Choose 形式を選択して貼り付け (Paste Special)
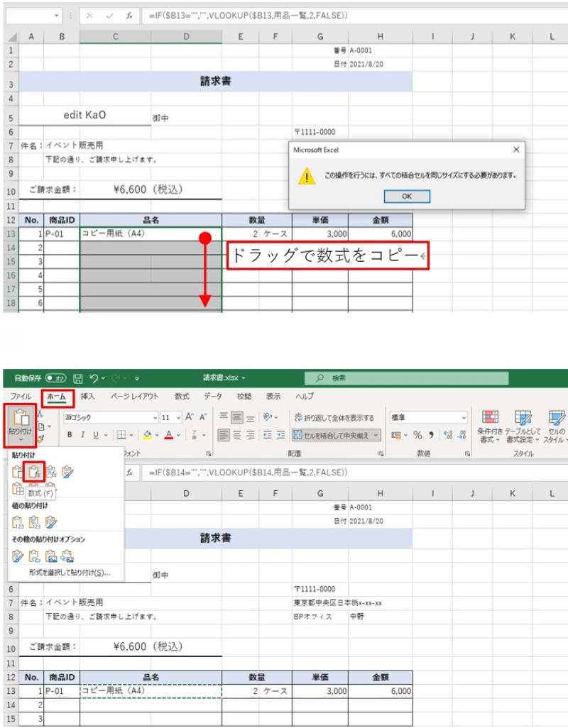 coord(70,572)
